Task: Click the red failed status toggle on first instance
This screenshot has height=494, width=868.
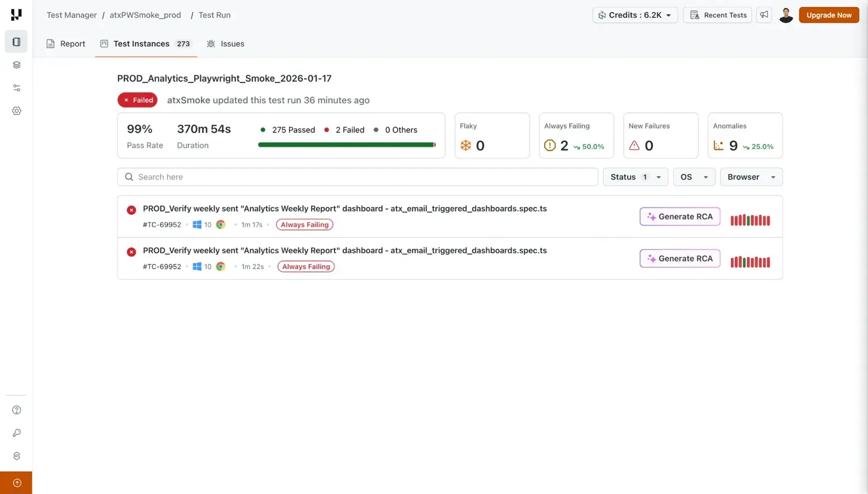Action: point(131,210)
